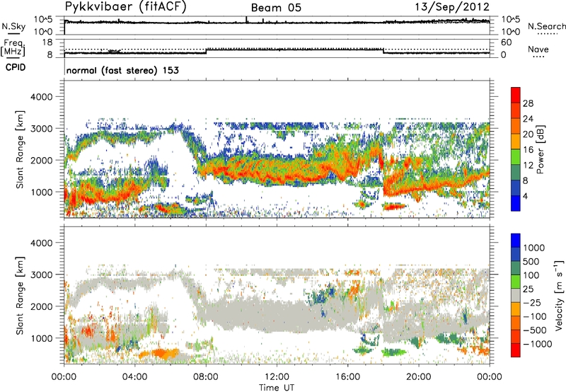Click the Velocity colorbar value '500'
The image size is (566, 392).
[x=531, y=261]
